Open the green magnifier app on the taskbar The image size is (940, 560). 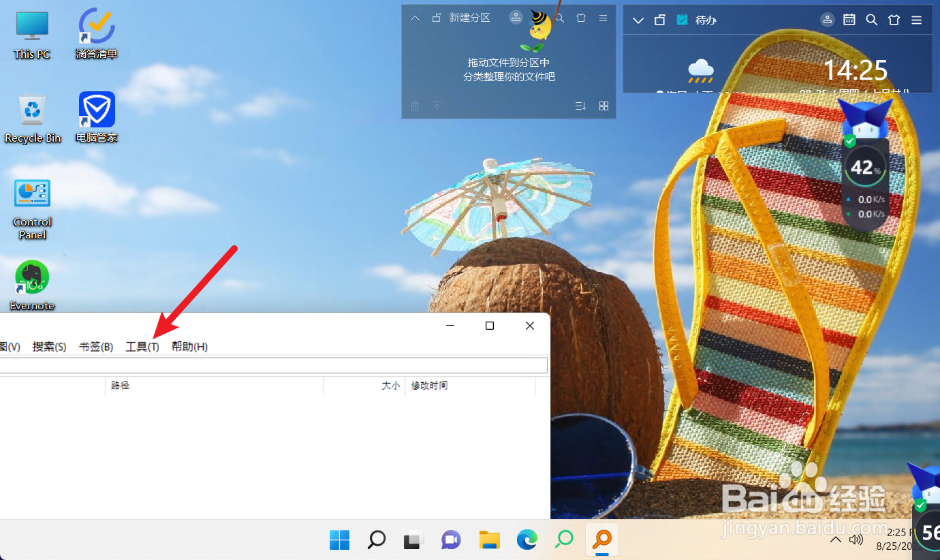(564, 540)
